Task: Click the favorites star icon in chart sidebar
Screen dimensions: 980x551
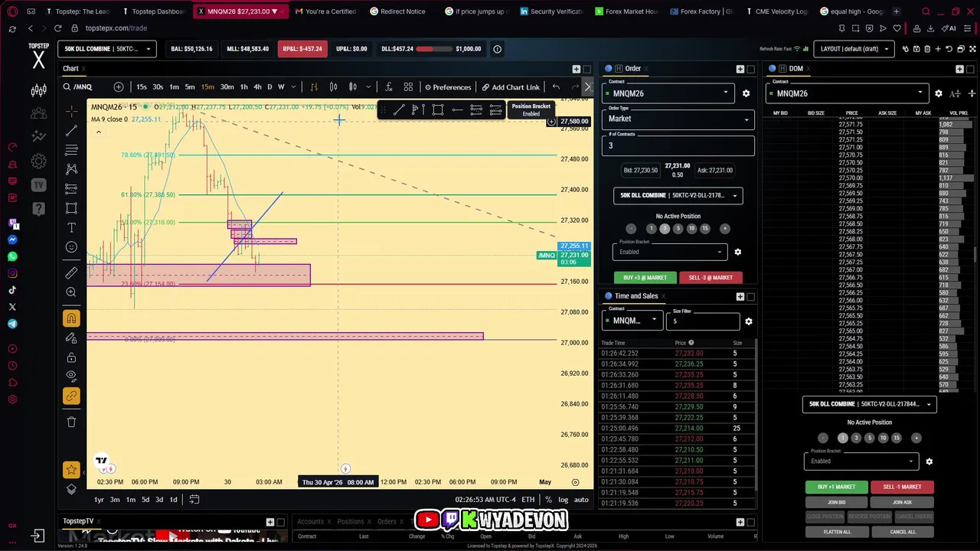Action: click(71, 470)
